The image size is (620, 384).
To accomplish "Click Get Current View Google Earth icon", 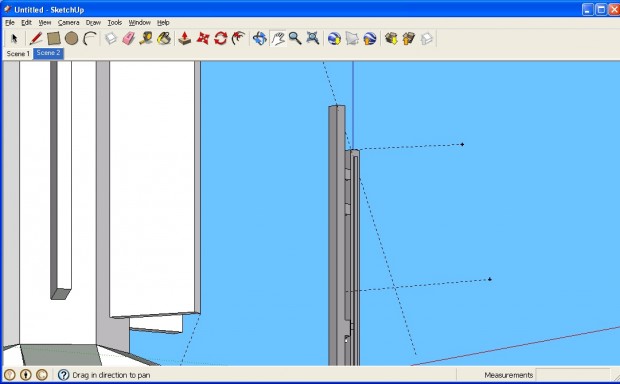I will 334,38.
